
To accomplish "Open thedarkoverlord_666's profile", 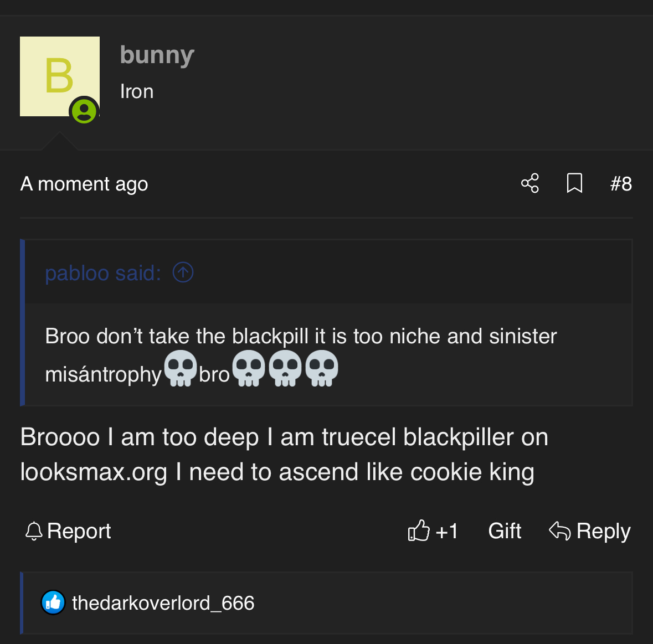I will [x=163, y=603].
